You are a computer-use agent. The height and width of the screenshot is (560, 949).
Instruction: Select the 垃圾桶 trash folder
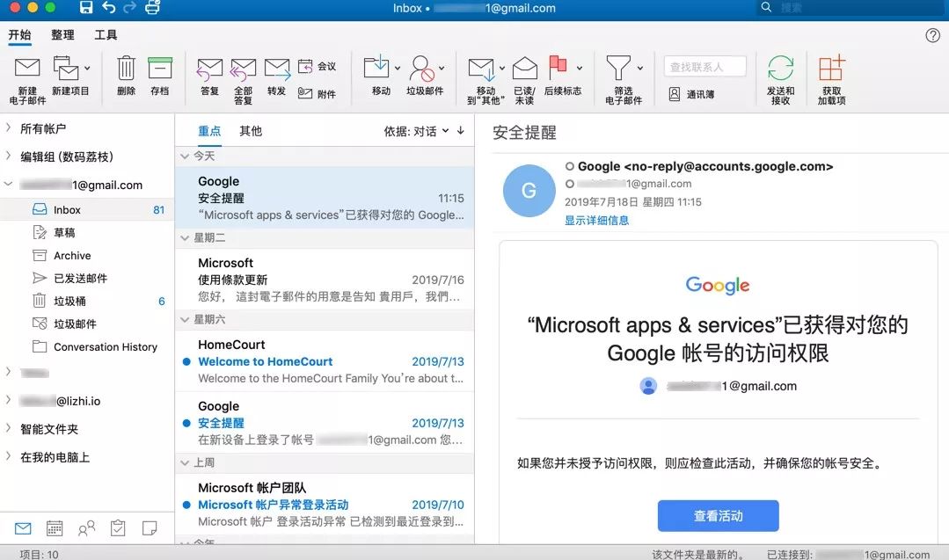87,302
